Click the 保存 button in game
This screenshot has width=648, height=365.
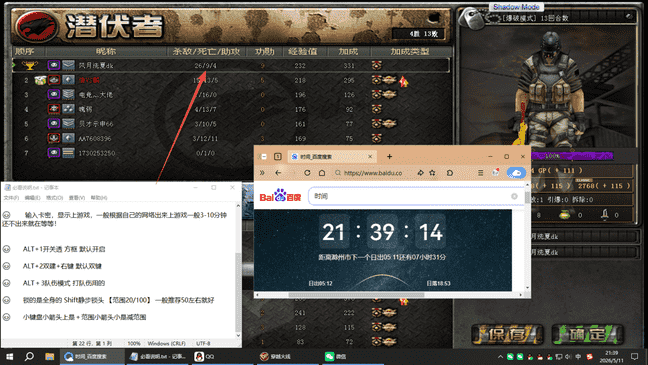tap(507, 334)
